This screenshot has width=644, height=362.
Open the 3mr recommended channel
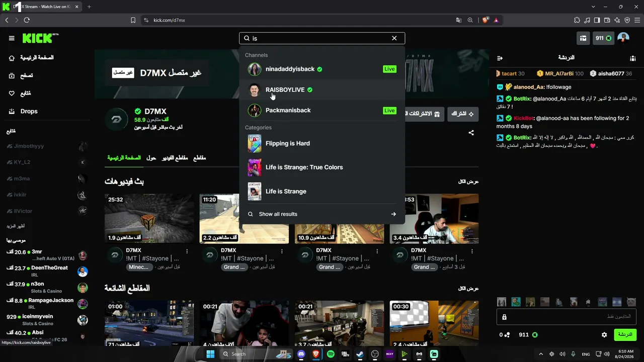(47, 255)
